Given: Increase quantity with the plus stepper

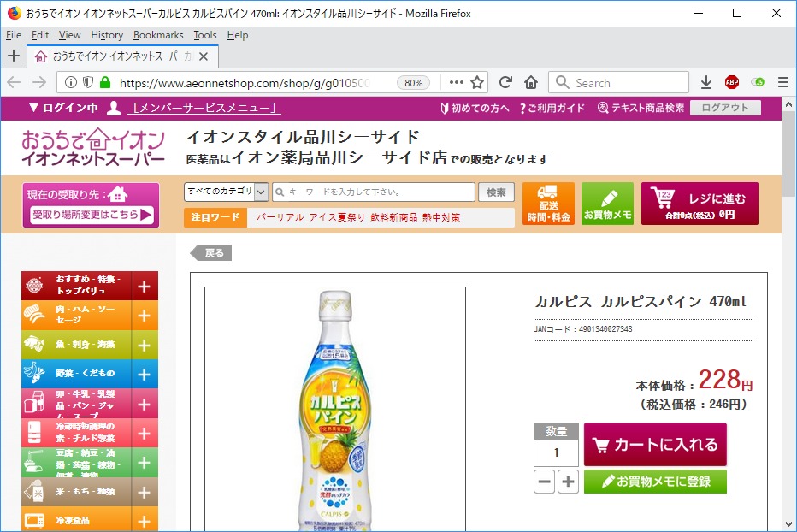Looking at the screenshot, I should point(569,482).
